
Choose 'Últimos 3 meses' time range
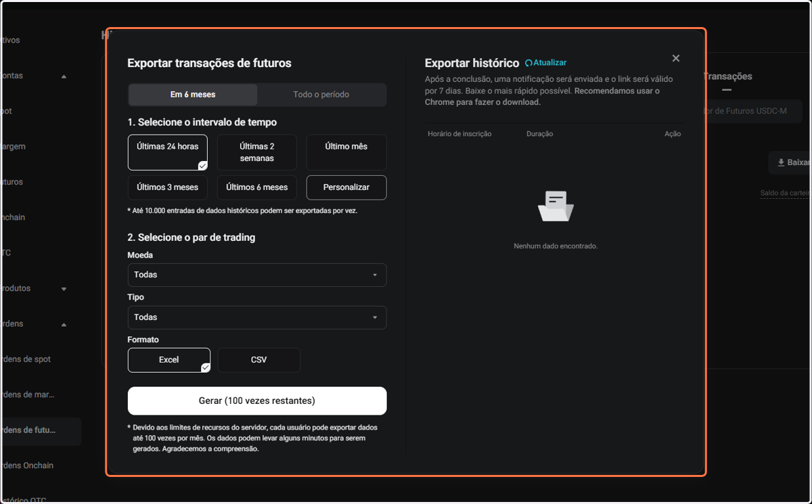168,187
